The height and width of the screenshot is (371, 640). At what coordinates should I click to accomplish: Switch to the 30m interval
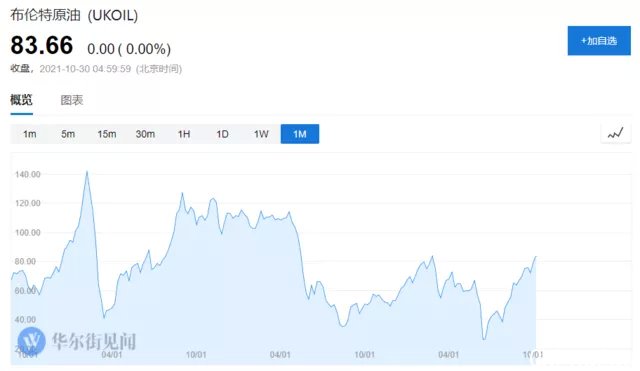(x=145, y=134)
